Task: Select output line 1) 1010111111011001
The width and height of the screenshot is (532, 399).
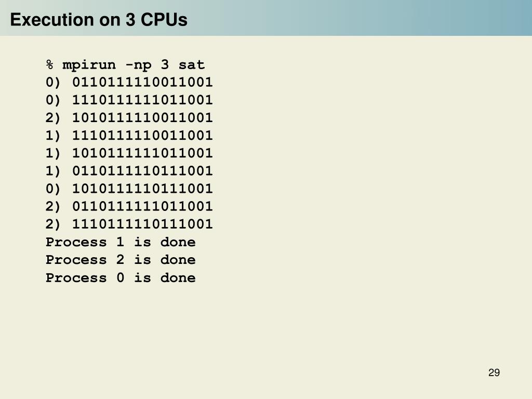Action: point(129,153)
